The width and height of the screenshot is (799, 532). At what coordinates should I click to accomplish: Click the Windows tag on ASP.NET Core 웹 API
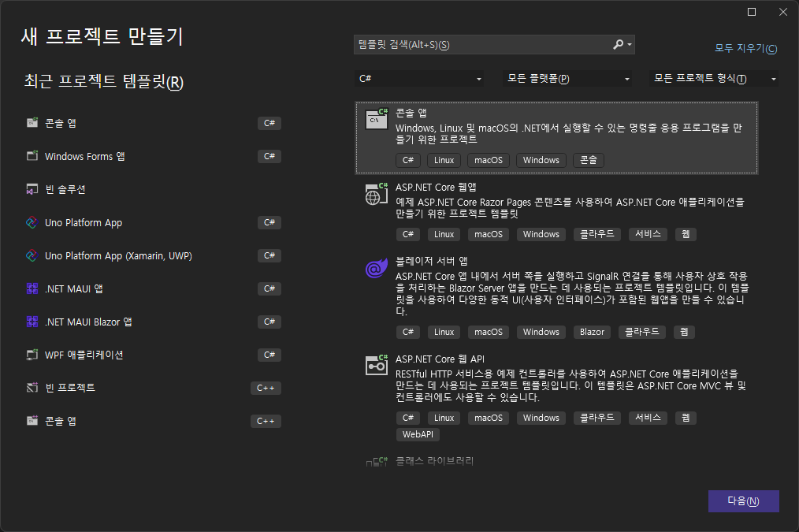coord(541,418)
